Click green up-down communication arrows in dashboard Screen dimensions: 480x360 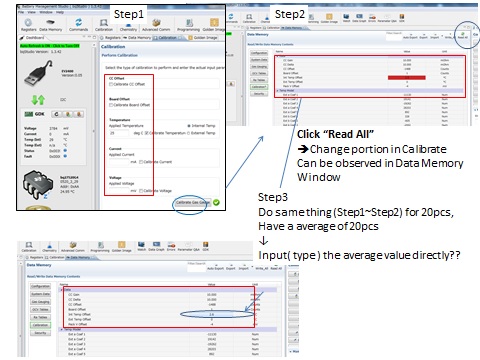tap(38, 100)
